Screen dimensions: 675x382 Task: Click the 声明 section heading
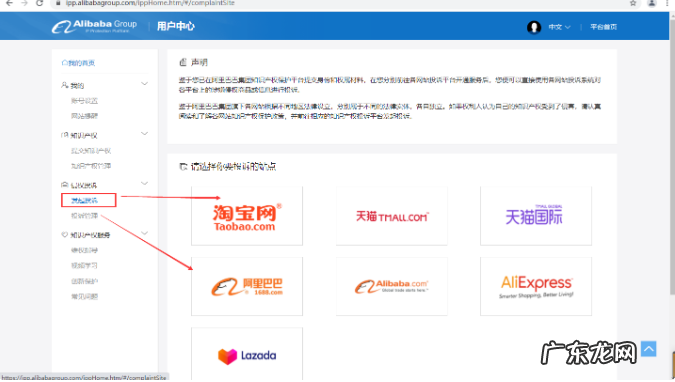pyautogui.click(x=199, y=62)
